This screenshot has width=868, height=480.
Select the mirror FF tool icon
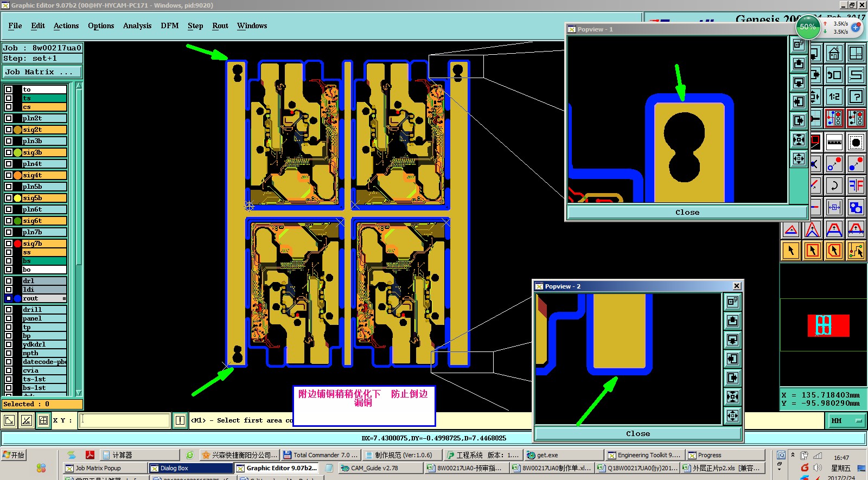click(x=856, y=185)
